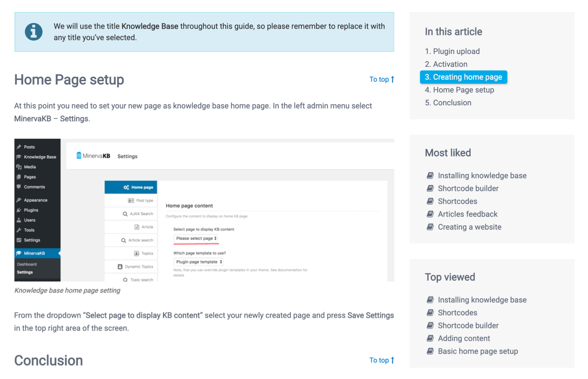This screenshot has width=588, height=379.
Task: Go to Home Page setup in contents list
Action: [x=459, y=90]
